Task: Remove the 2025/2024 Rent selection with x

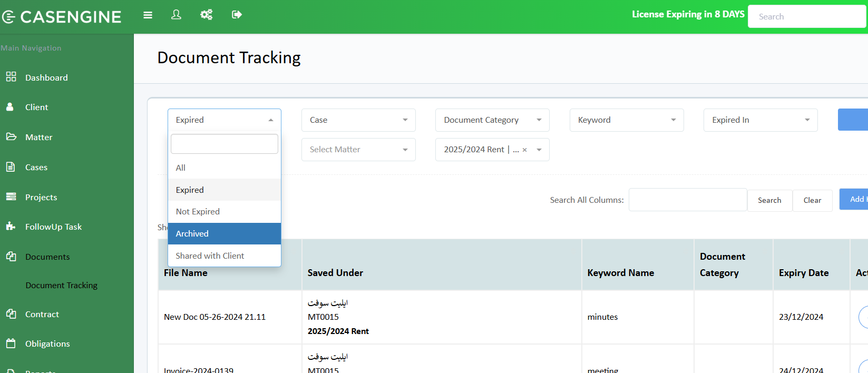Action: tap(524, 150)
